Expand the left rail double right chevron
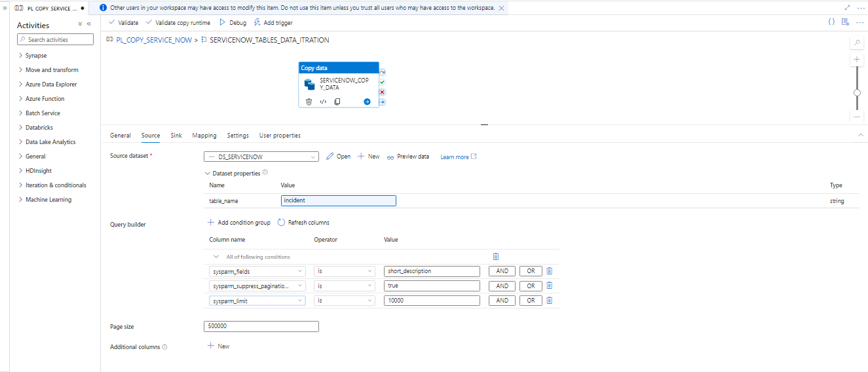 tap(5, 8)
